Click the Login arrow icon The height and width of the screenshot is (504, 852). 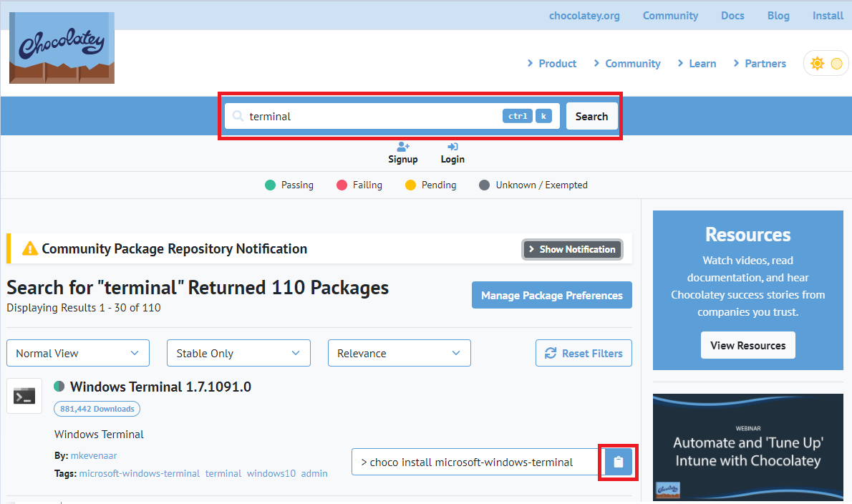tap(452, 147)
